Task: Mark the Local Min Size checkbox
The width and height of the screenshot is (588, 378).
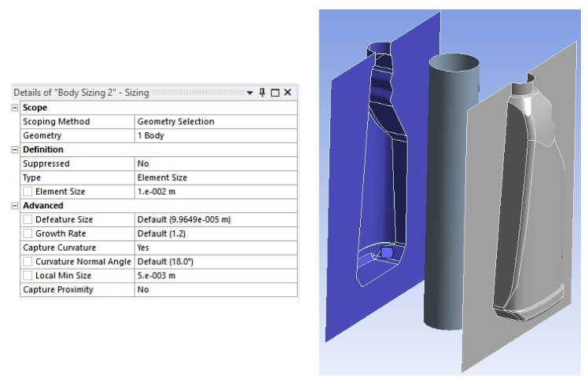Action: click(x=28, y=276)
